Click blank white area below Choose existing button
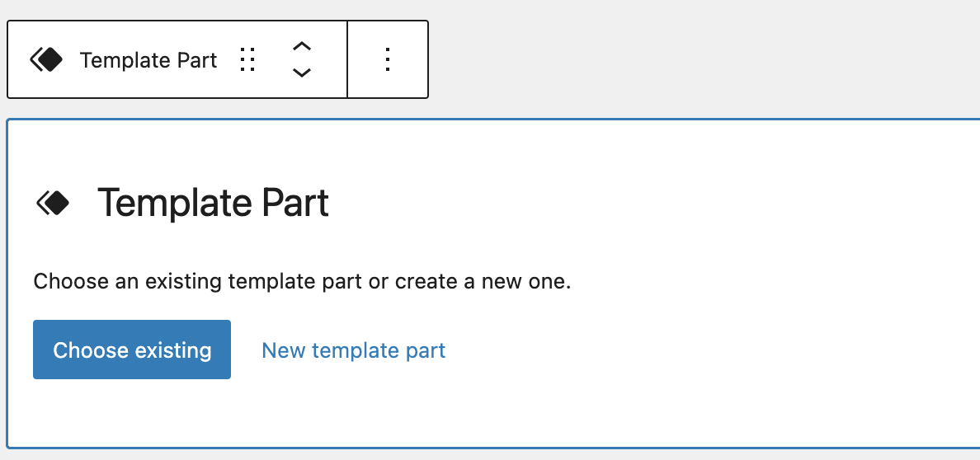The width and height of the screenshot is (980, 460). 132,412
